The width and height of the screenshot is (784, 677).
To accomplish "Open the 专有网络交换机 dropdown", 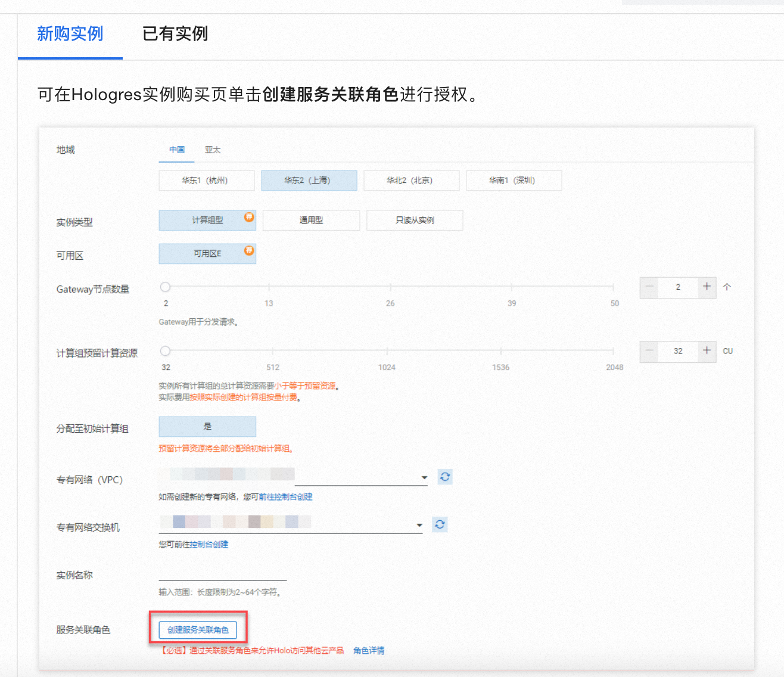I will pyautogui.click(x=291, y=524).
